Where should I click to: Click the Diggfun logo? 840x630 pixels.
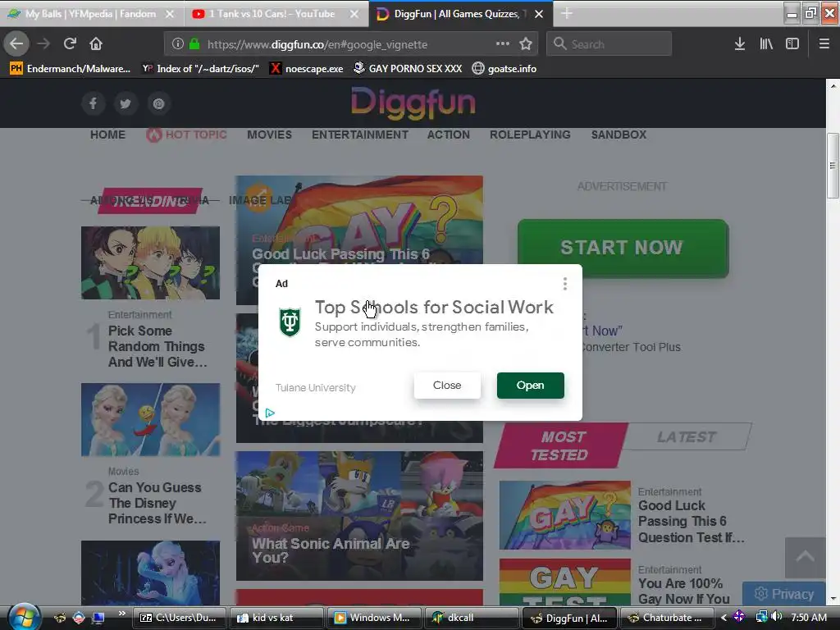coord(413,103)
